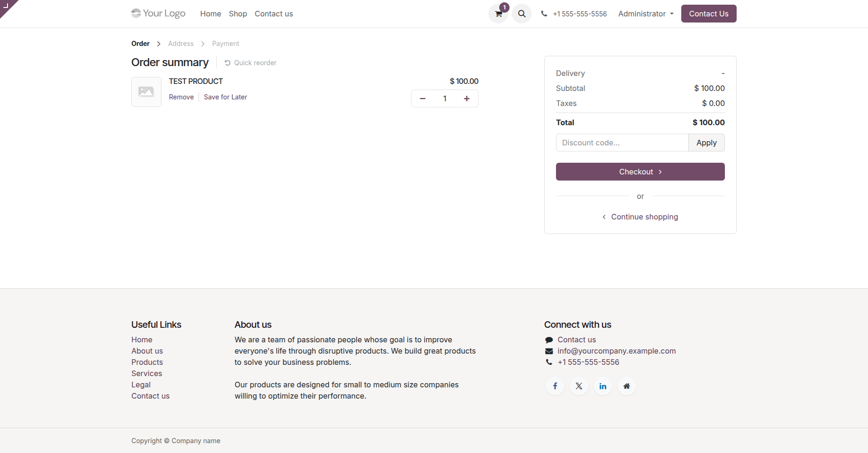The height and width of the screenshot is (453, 868).
Task: Go to Home in the top navigation
Action: [x=211, y=14]
